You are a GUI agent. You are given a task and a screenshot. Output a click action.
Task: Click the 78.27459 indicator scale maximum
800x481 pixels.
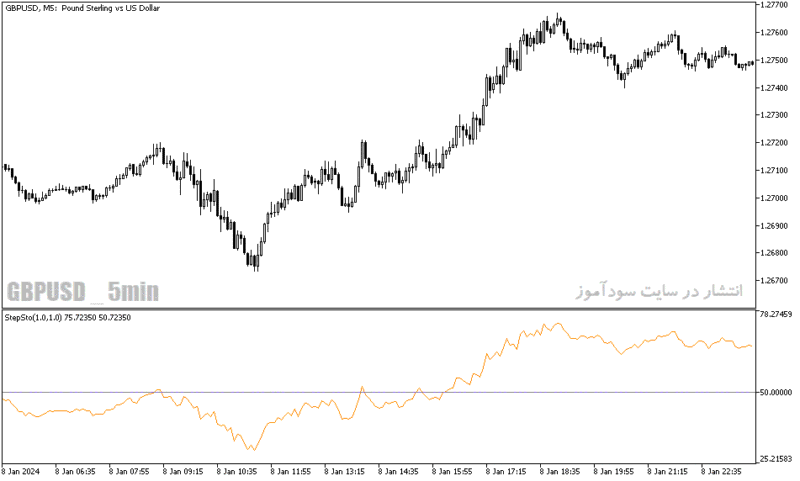pos(776,314)
